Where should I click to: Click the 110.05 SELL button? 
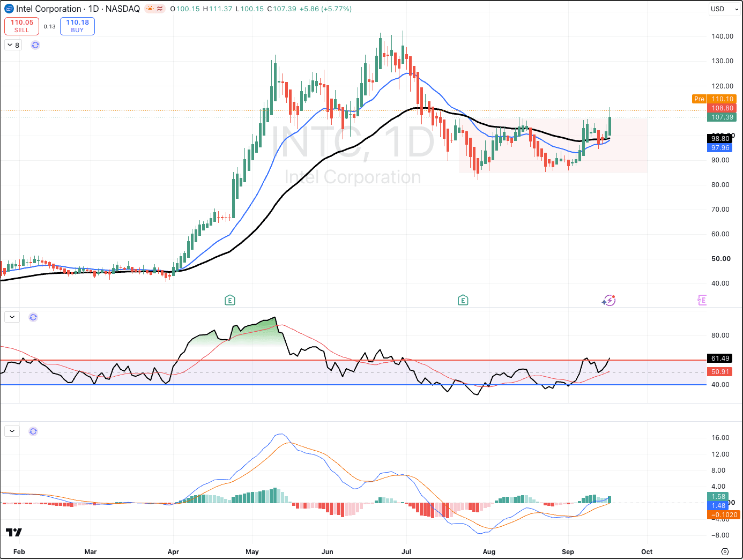[x=22, y=26]
